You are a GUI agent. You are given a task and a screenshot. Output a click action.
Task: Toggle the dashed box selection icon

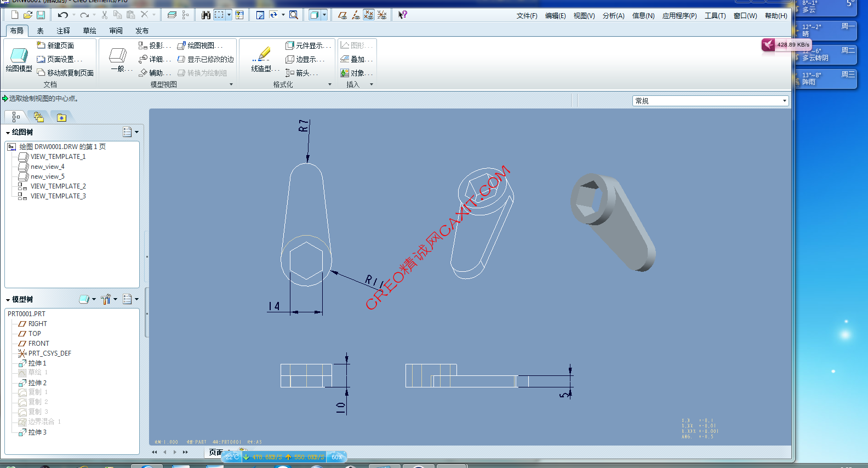[x=219, y=15]
